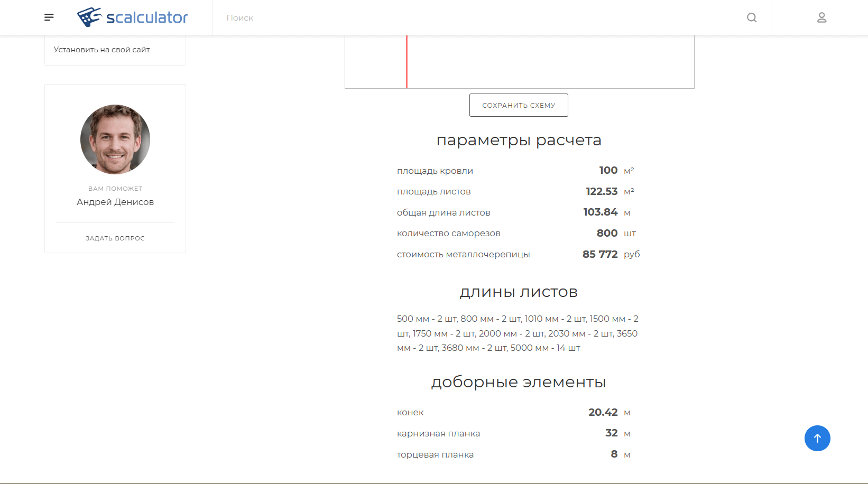Click the конек row value 20.42
868x484 pixels.
pyautogui.click(x=603, y=412)
